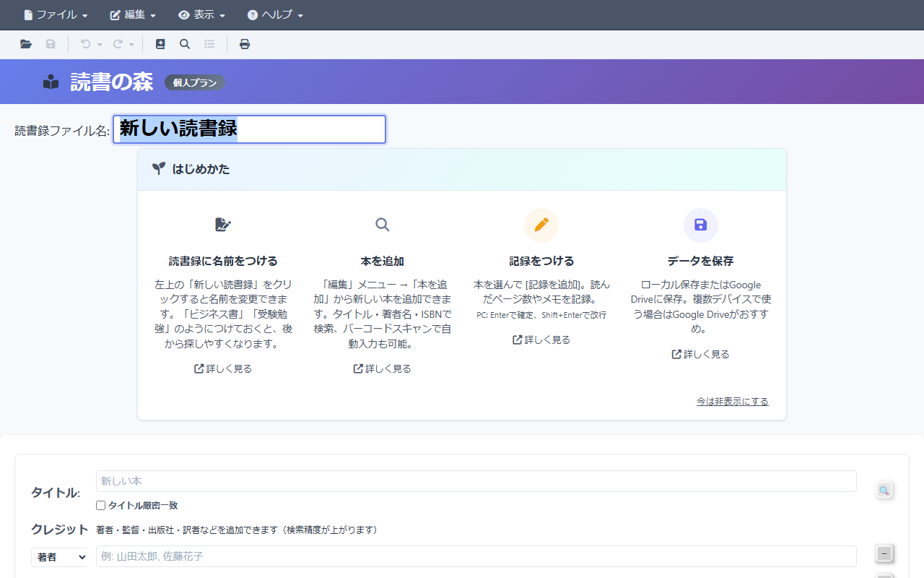Click the magnifier search icon in toolbar
The height and width of the screenshot is (578, 924).
[x=185, y=44]
